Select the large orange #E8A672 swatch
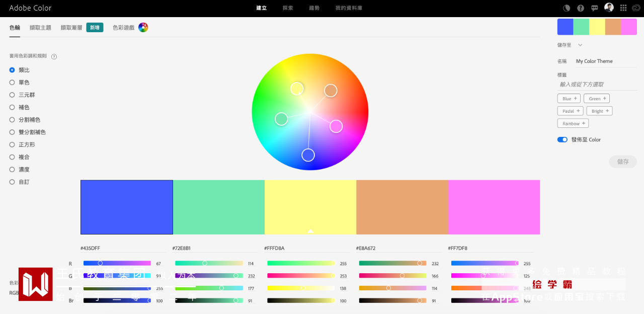Viewport: 644px width, 314px height. (x=402, y=207)
